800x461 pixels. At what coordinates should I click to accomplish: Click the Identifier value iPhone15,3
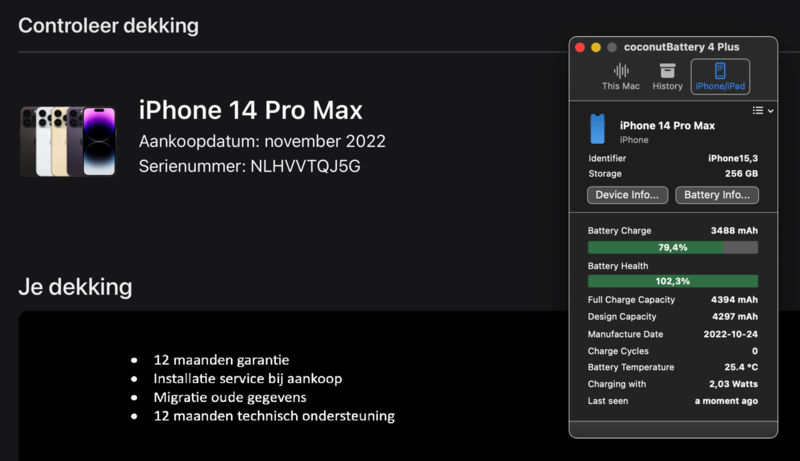click(733, 159)
